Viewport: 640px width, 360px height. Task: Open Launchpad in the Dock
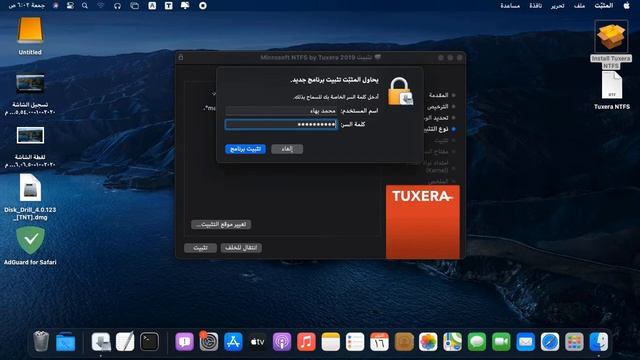point(574,342)
